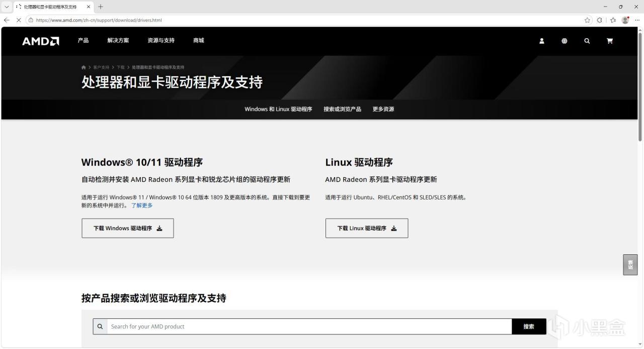Open the 解决方案 menu
The width and height of the screenshot is (644, 349).
118,40
